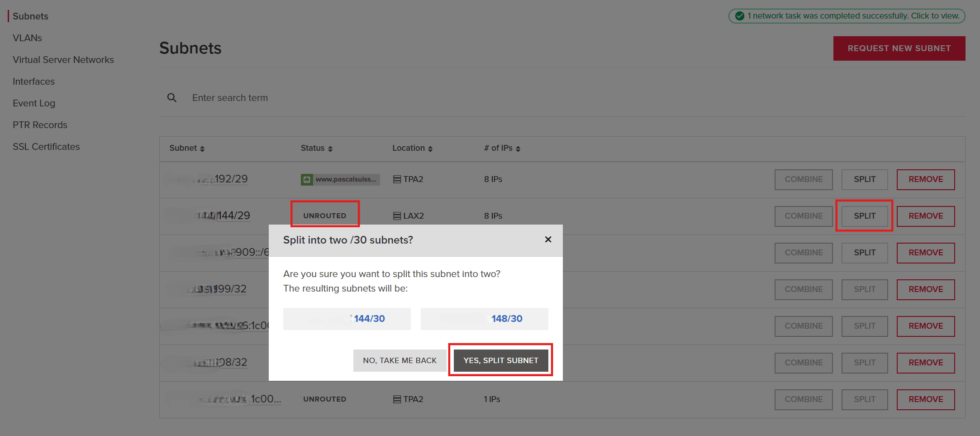
Task: Open the resulting 148/30 subnet link
Action: pyautogui.click(x=506, y=319)
